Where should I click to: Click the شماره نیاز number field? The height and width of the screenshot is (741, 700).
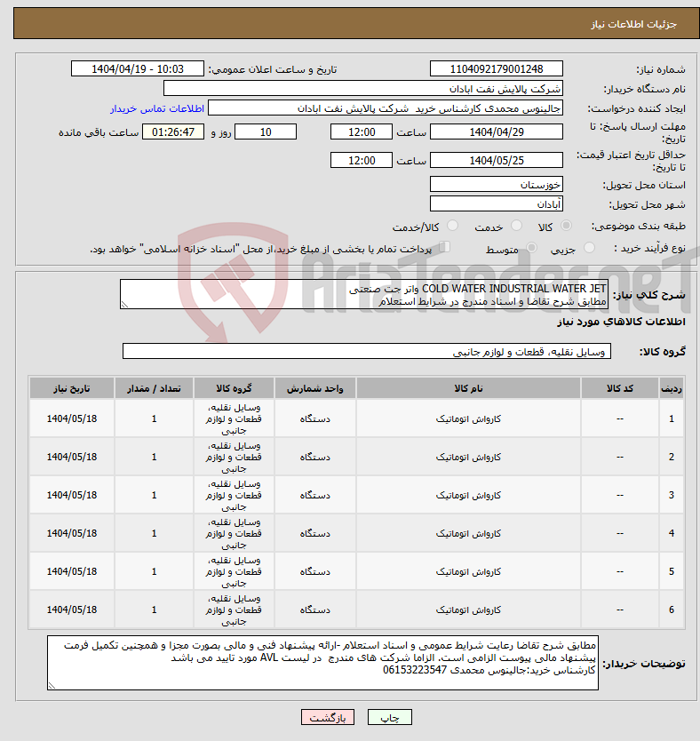pyautogui.click(x=497, y=69)
